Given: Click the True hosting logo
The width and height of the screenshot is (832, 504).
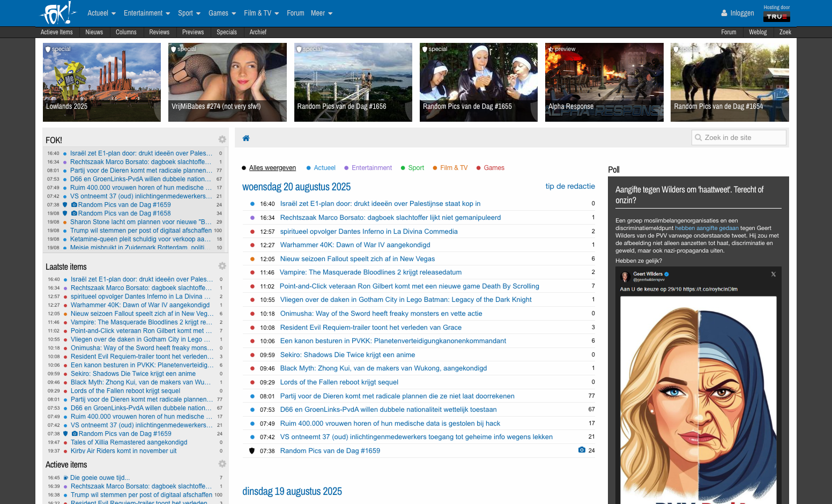Looking at the screenshot, I should pyautogui.click(x=777, y=17).
